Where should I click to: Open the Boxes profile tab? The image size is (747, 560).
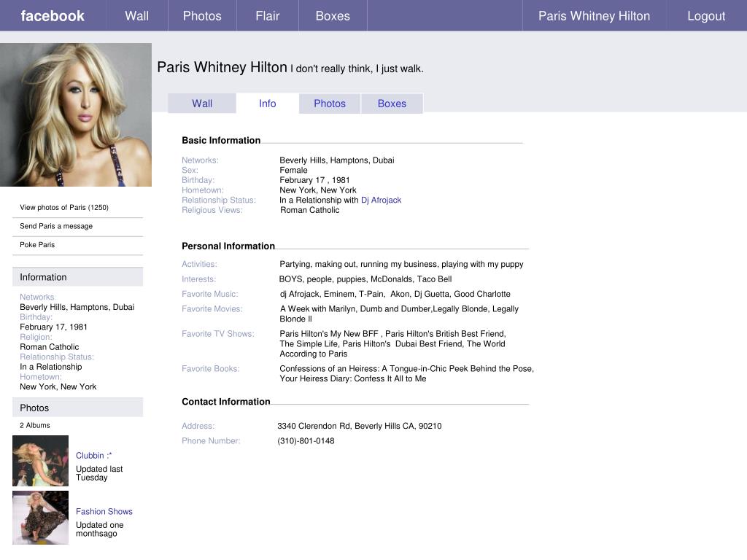[x=392, y=104]
